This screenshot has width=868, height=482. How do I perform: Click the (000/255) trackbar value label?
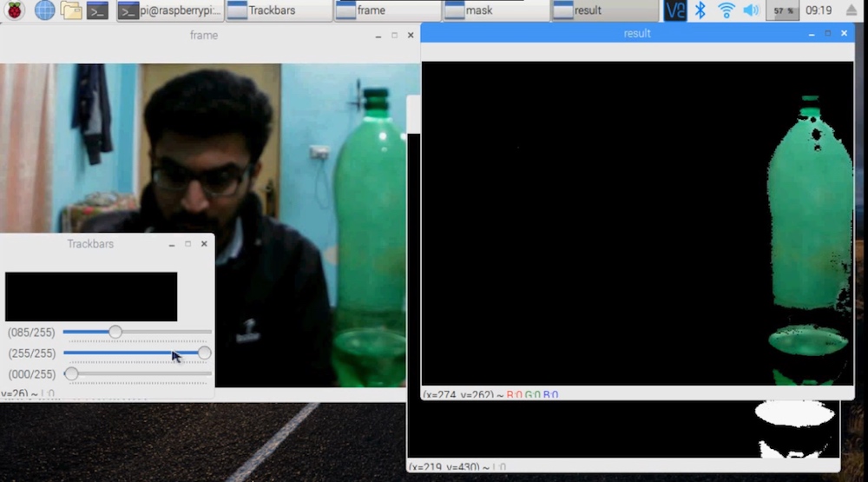tap(31, 374)
